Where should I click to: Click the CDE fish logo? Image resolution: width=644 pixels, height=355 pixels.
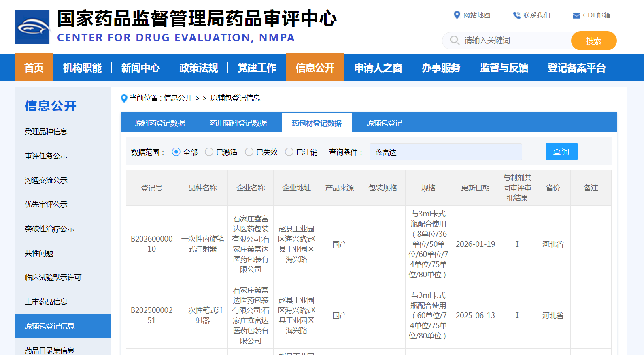point(32,27)
